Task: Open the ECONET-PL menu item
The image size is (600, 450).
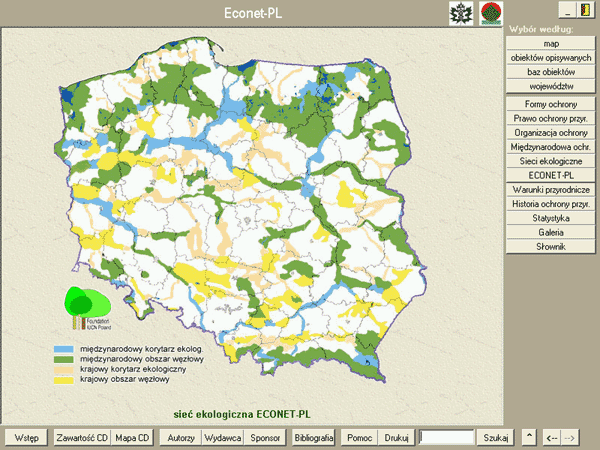Action: [551, 175]
